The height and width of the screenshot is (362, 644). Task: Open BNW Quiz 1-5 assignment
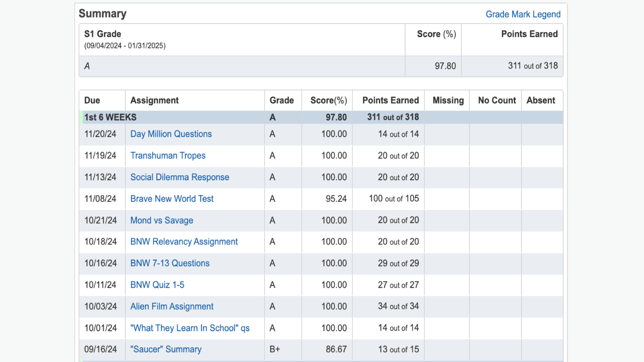click(157, 285)
